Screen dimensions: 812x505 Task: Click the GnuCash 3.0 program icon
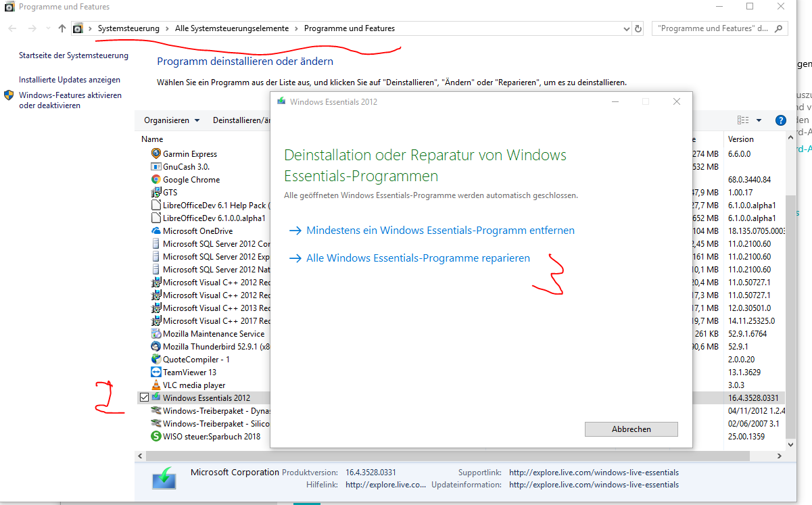[x=156, y=166]
